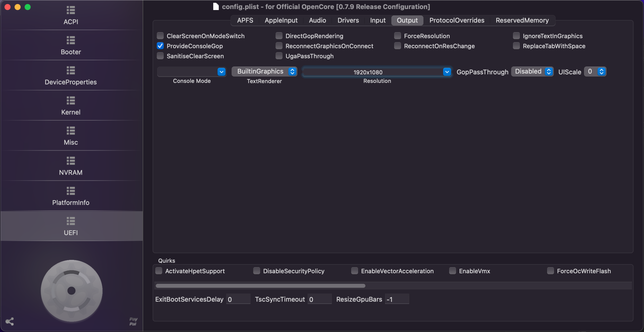Select the Output tab
The image size is (644, 332).
(407, 20)
